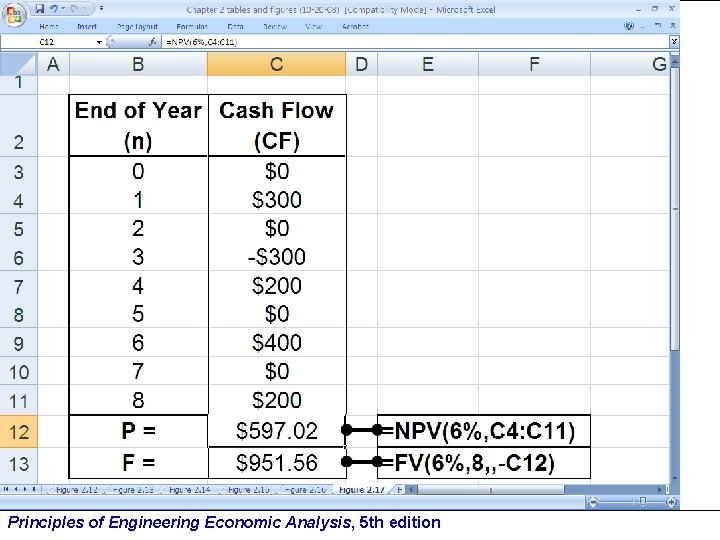Click the formula bar with =NPV(6%,C4:C11)

(416, 42)
